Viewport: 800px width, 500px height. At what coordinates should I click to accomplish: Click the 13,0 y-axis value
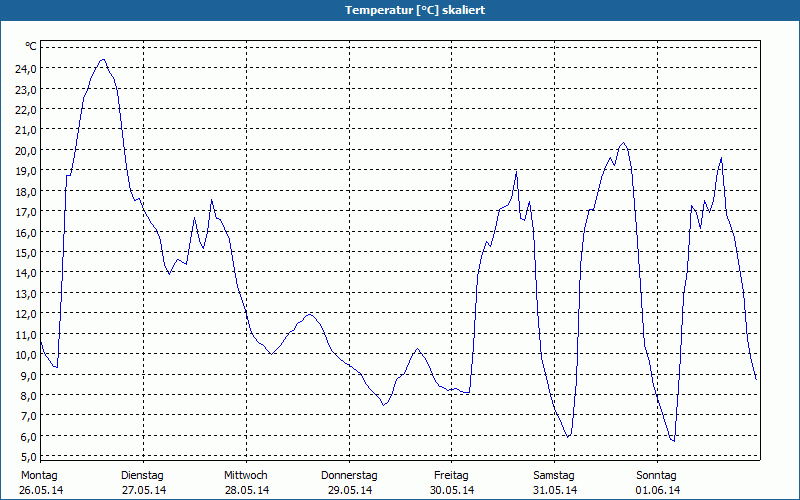coord(26,293)
